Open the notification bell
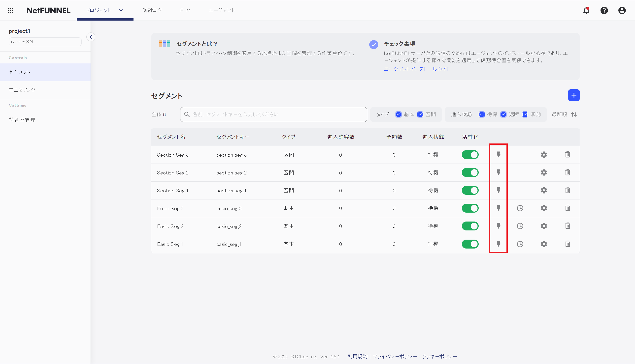The height and width of the screenshot is (364, 635). [586, 10]
